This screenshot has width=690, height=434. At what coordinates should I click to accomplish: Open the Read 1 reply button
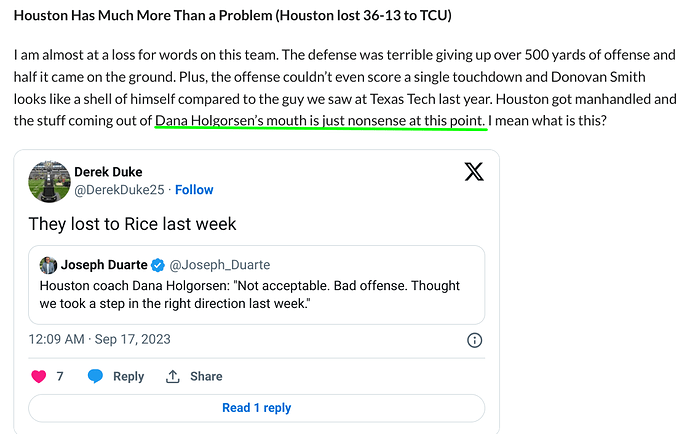(257, 408)
